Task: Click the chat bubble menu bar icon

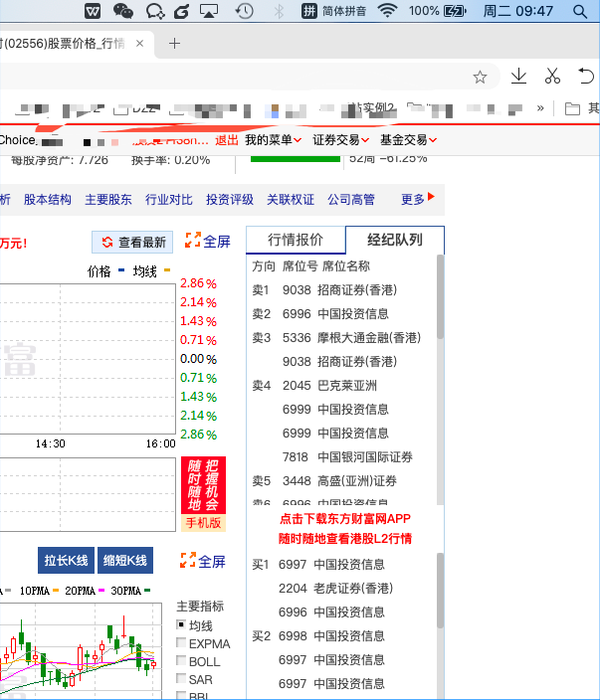Action: [x=155, y=11]
